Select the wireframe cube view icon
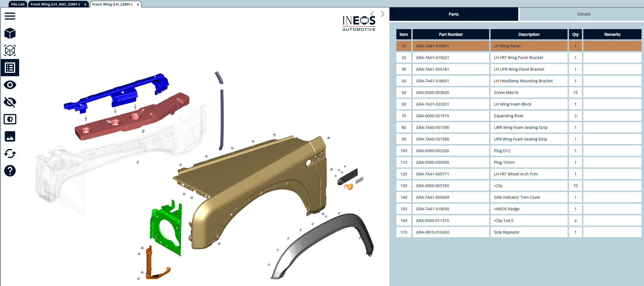Image resolution: width=644 pixels, height=286 pixels. 10,50
